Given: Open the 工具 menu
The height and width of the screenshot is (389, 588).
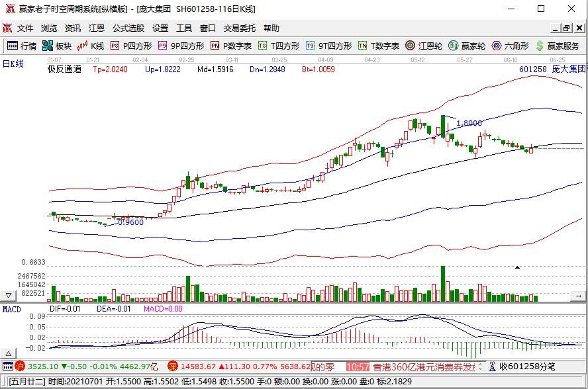Looking at the screenshot, I should coord(184,28).
